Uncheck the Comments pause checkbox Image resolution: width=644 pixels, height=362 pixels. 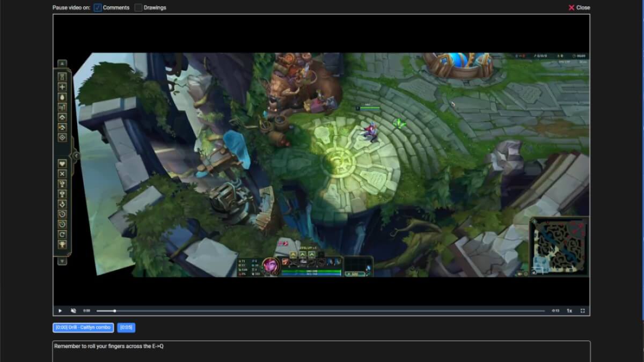pyautogui.click(x=98, y=8)
